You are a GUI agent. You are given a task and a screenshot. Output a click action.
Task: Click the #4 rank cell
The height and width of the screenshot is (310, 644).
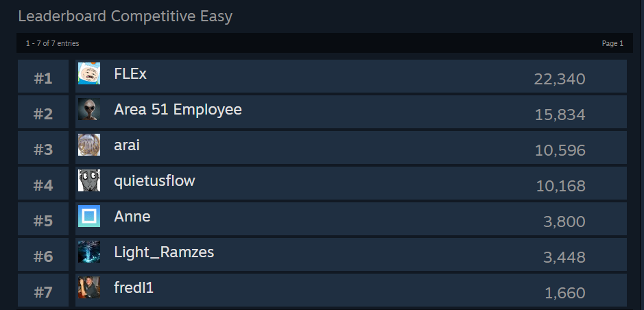click(43, 186)
